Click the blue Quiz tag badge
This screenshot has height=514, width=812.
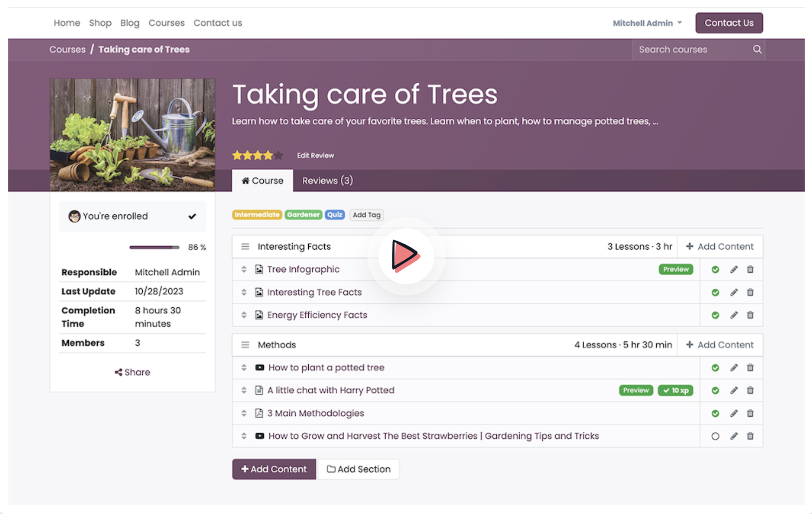coord(335,215)
